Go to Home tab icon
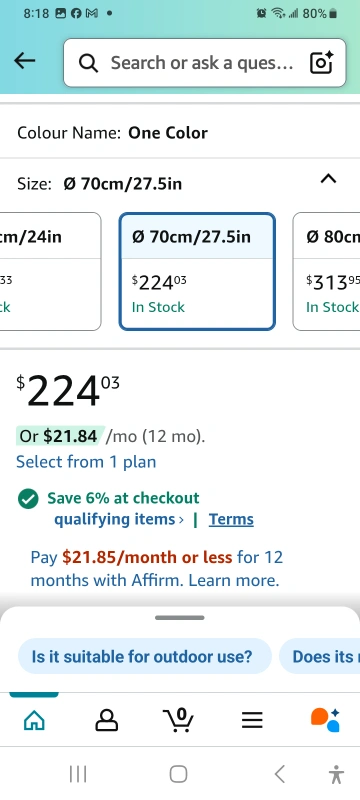This screenshot has height=800, width=360. point(34,720)
